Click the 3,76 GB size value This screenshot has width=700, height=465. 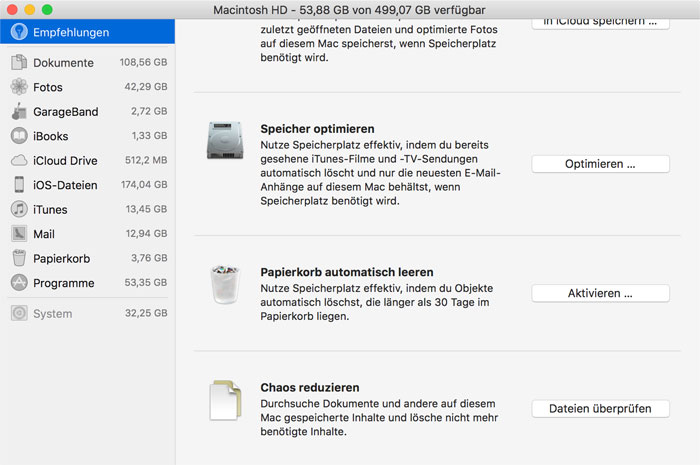[149, 258]
